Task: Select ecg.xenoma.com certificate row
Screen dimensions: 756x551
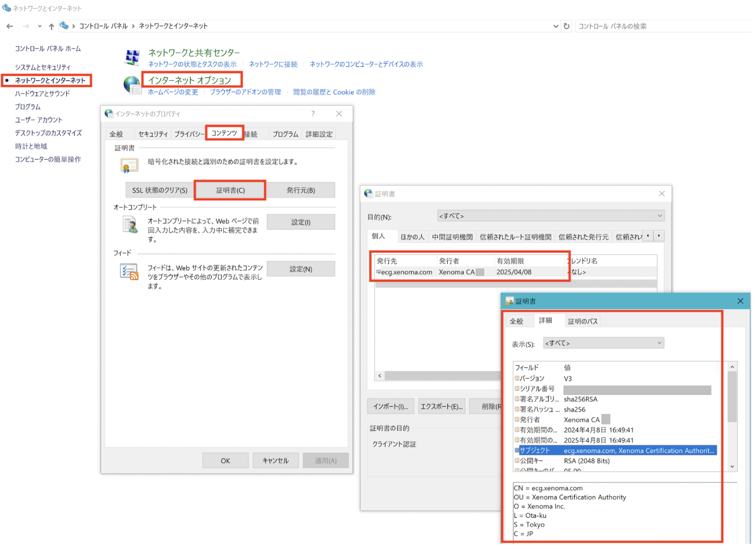Action: click(x=516, y=273)
